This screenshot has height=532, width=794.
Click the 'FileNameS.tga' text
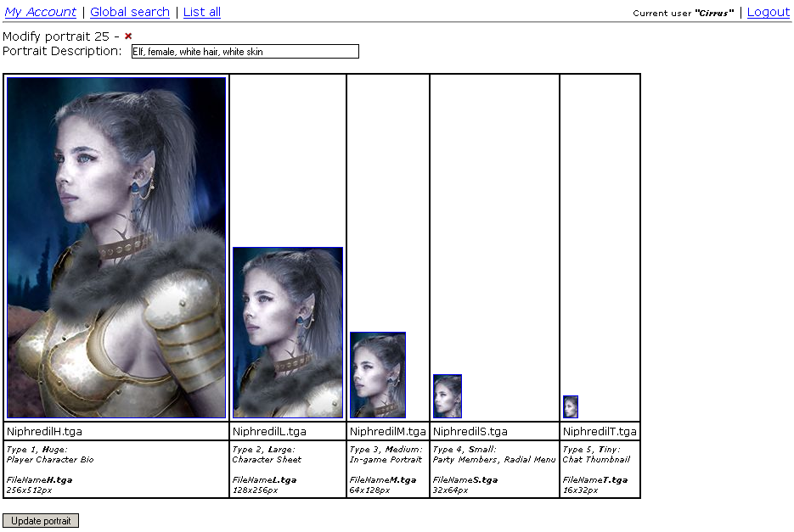click(465, 480)
